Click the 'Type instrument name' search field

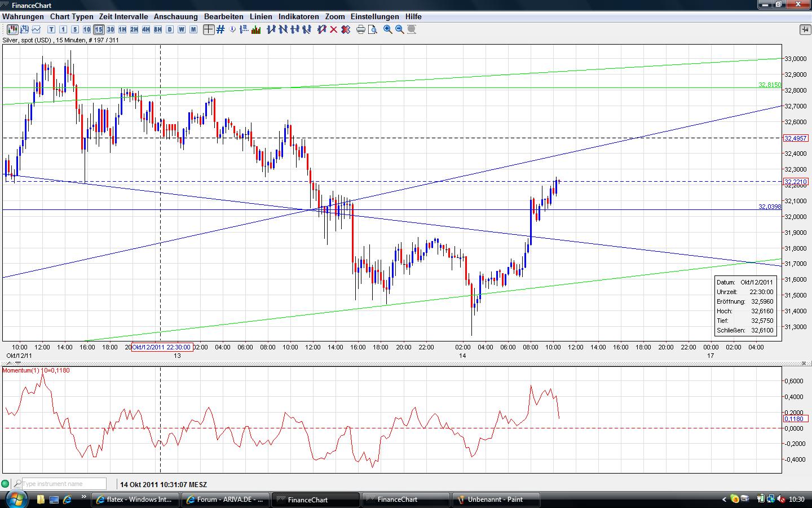click(x=64, y=484)
